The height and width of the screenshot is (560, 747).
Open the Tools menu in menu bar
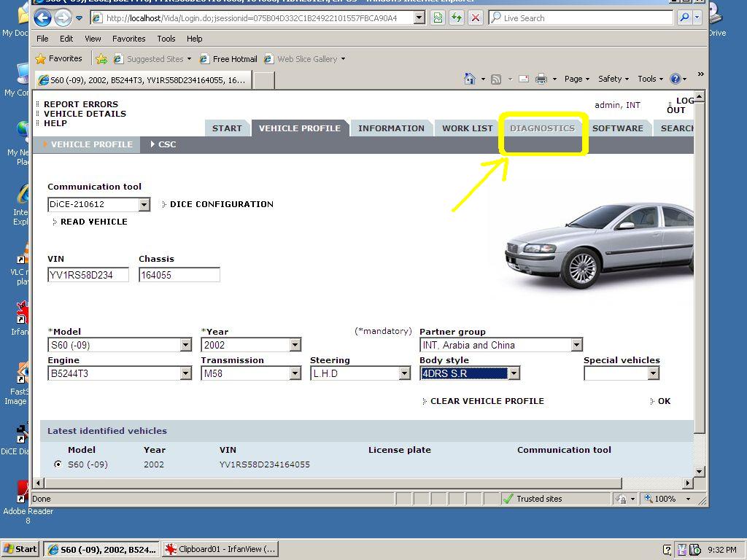(x=166, y=39)
